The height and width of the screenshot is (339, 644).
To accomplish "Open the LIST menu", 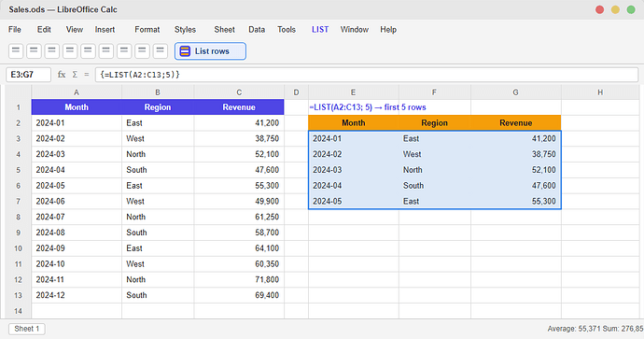I will pyautogui.click(x=320, y=30).
